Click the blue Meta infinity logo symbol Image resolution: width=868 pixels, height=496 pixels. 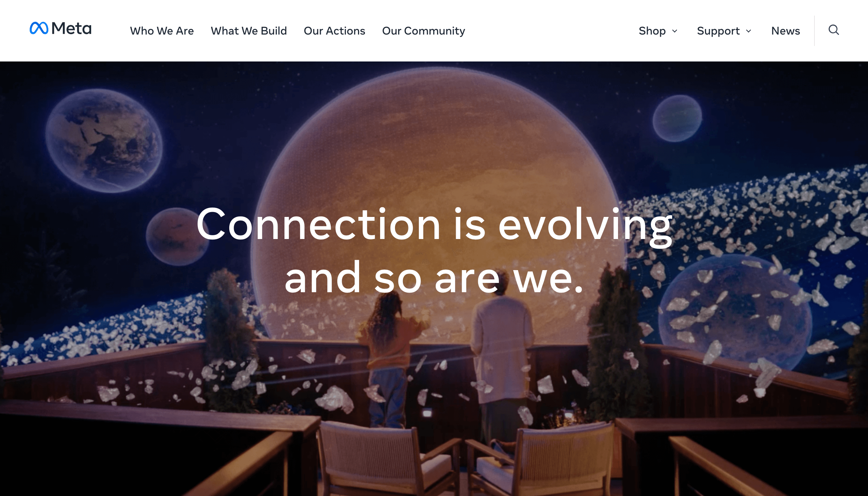[x=39, y=28]
